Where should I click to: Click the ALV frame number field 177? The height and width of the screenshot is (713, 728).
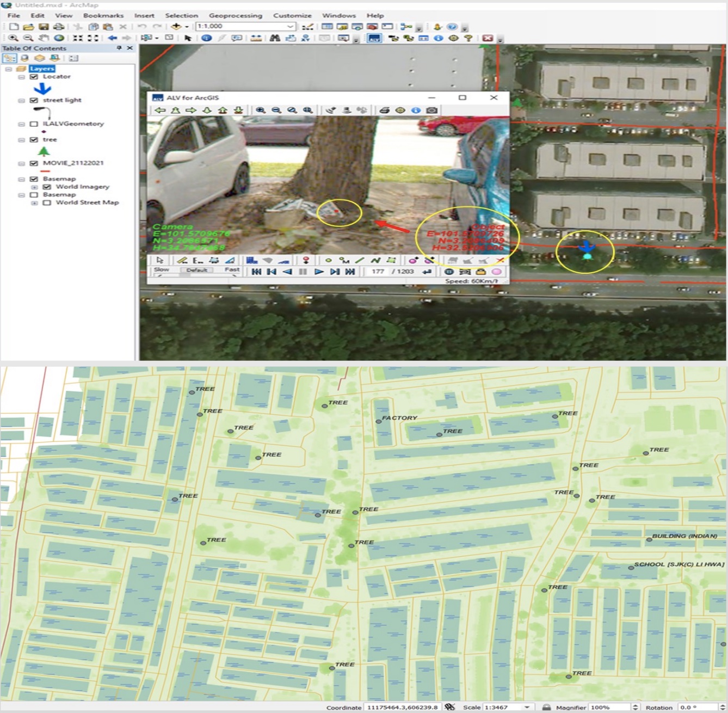coord(378,272)
